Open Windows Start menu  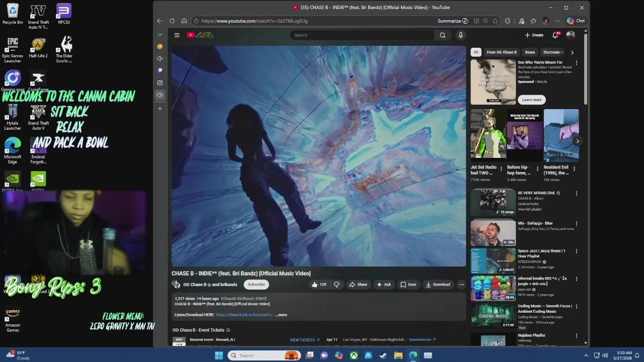(x=219, y=355)
